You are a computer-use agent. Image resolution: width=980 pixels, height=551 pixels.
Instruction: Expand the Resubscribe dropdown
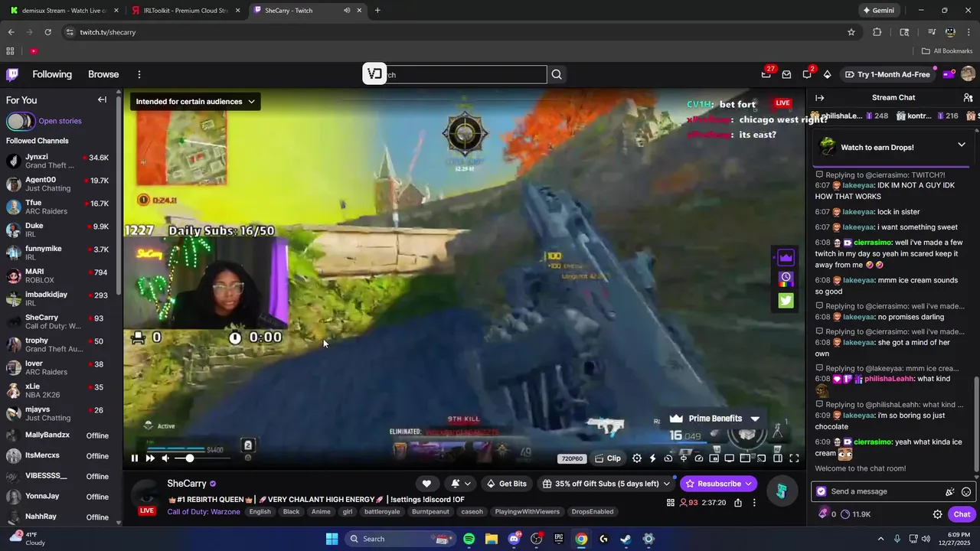749,484
